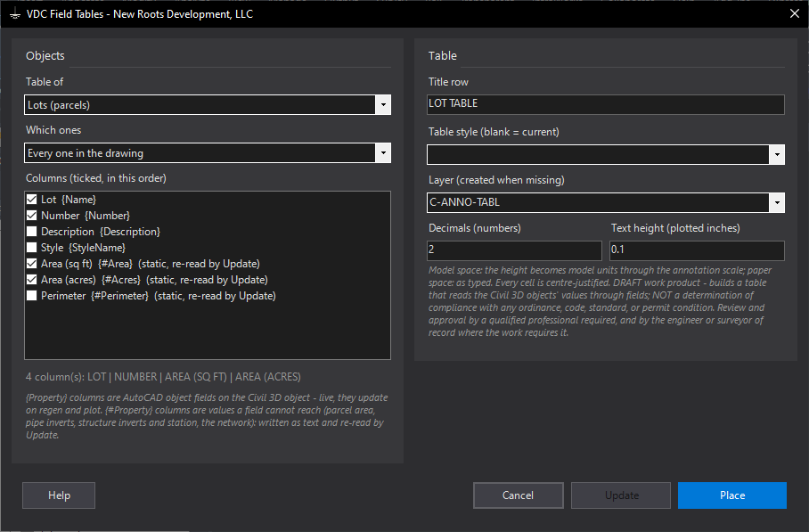Enable the Style {StyleName} column checkbox

click(x=32, y=248)
